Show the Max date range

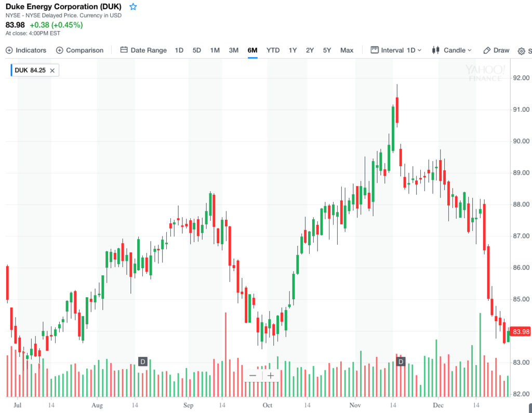pos(347,50)
